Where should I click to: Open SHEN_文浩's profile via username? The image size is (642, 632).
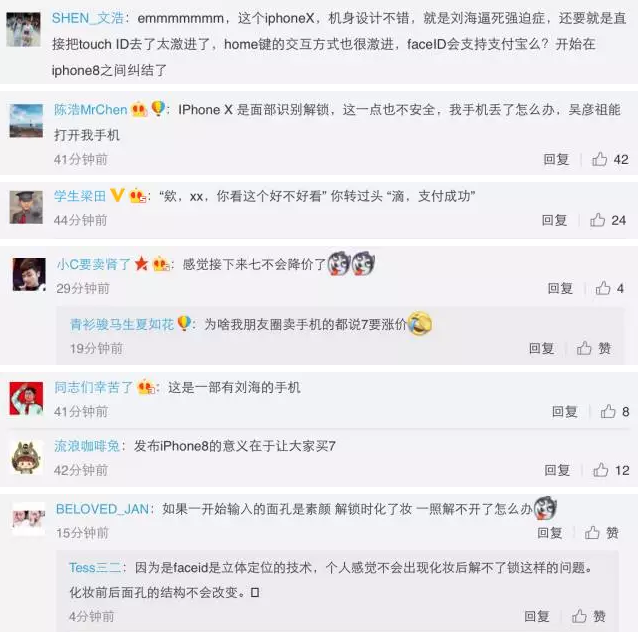coord(88,18)
